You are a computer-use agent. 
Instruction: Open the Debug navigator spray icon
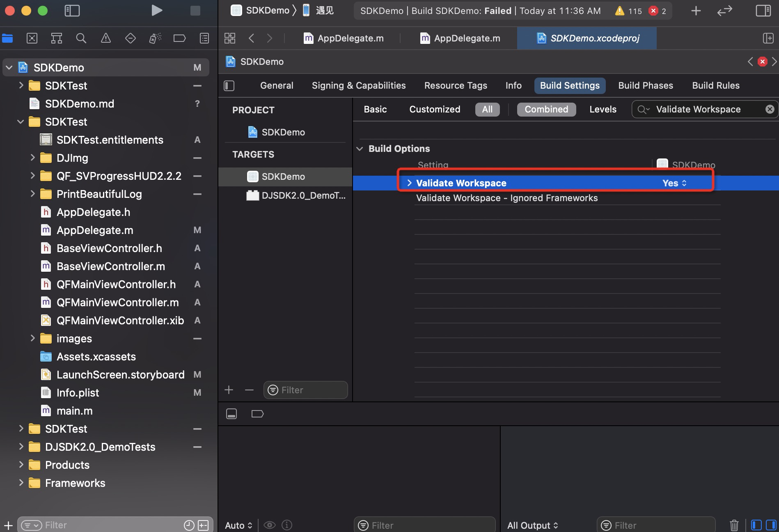155,39
